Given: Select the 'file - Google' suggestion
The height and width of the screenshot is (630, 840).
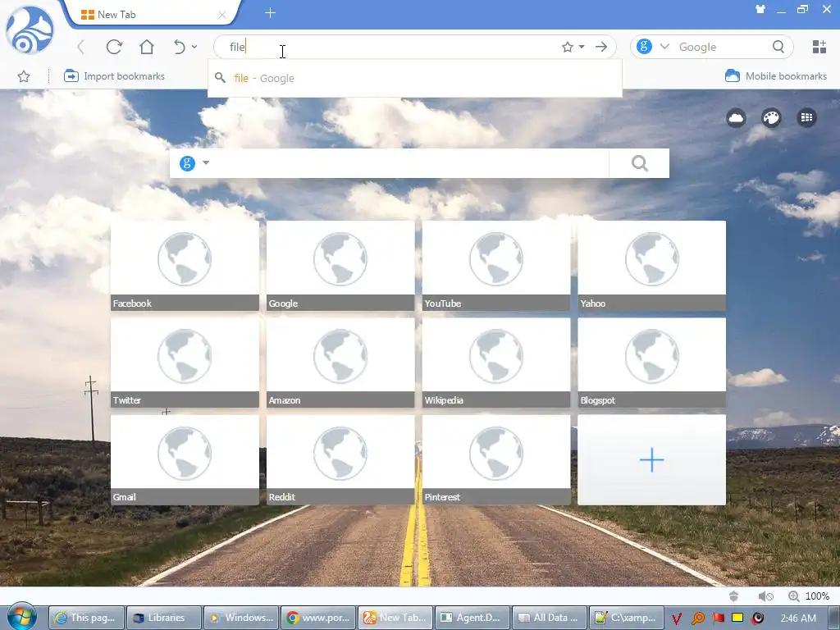Looking at the screenshot, I should tap(414, 78).
